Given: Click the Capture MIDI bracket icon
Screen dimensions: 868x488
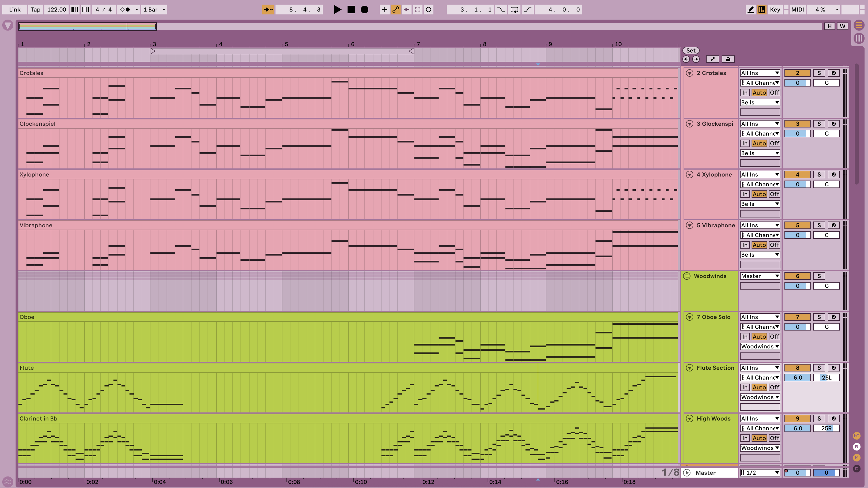Looking at the screenshot, I should (418, 10).
